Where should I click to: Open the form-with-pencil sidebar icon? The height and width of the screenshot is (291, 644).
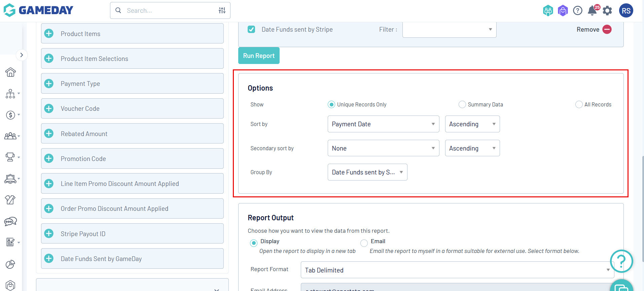[10, 242]
